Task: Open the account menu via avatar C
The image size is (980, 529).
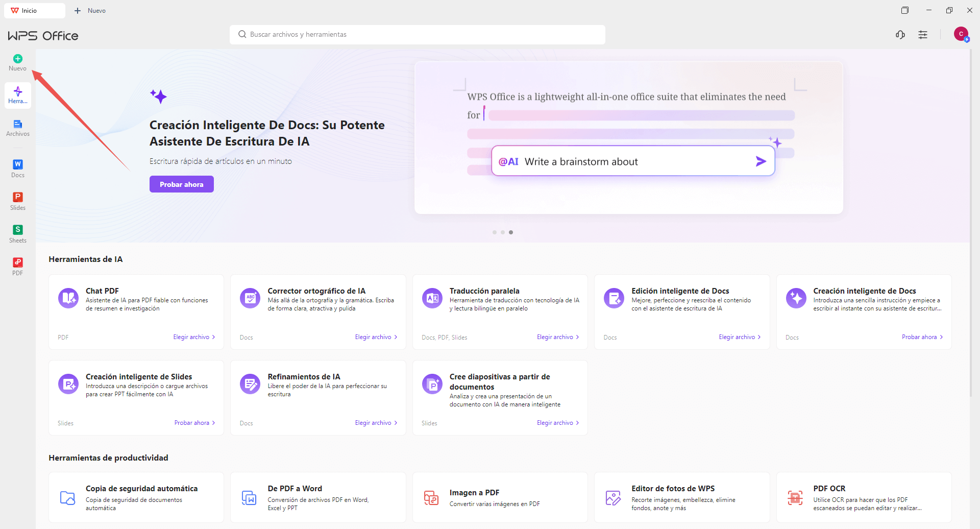Action: 962,34
